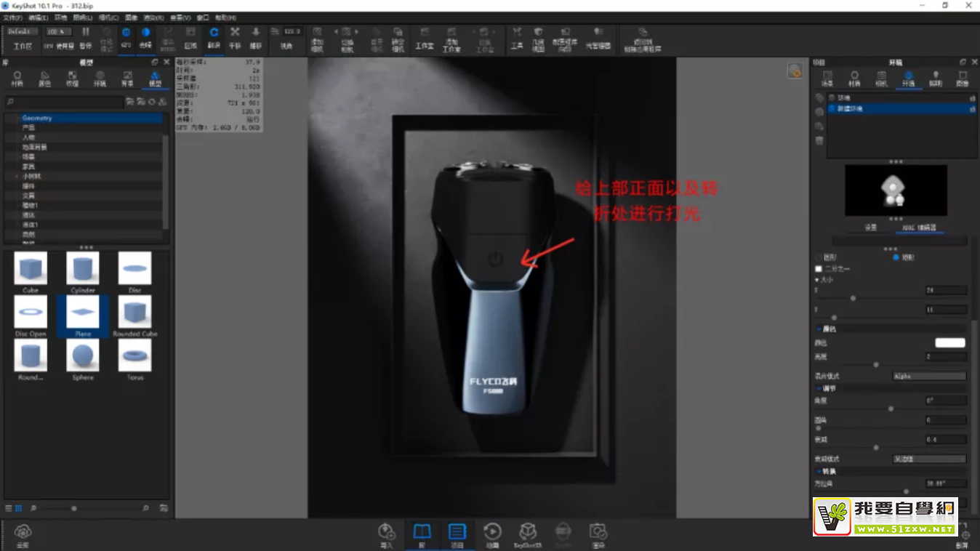Select the 矩形 rectangle radio button

tap(896, 257)
